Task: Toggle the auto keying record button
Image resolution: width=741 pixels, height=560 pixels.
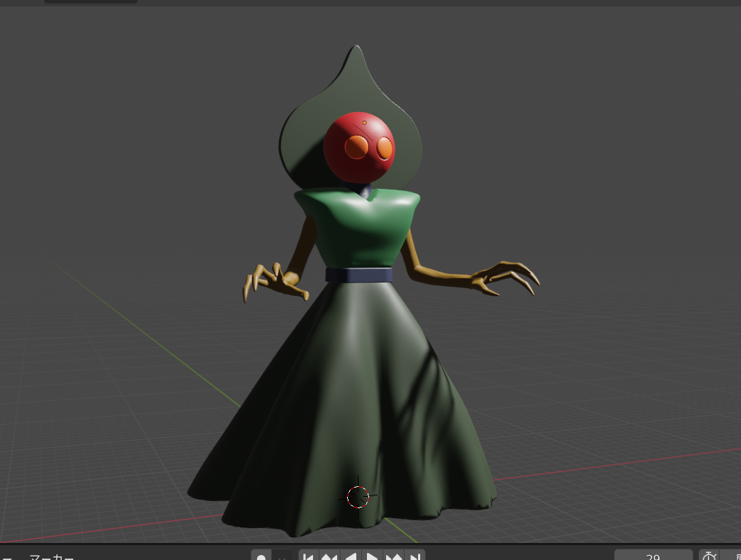Action: point(261,556)
